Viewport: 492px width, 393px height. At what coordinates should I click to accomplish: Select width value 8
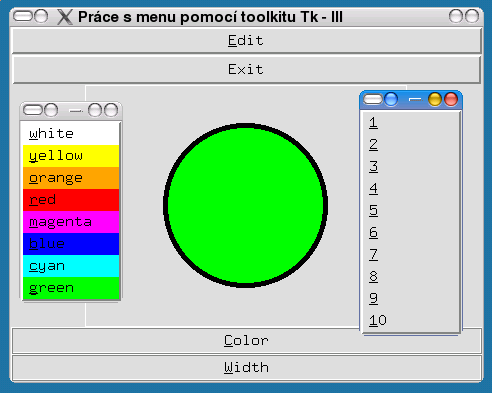tap(411, 276)
